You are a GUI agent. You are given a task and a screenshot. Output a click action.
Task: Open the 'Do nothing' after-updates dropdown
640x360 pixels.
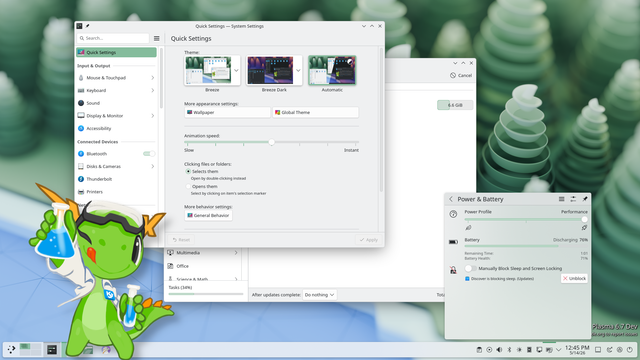click(x=320, y=295)
